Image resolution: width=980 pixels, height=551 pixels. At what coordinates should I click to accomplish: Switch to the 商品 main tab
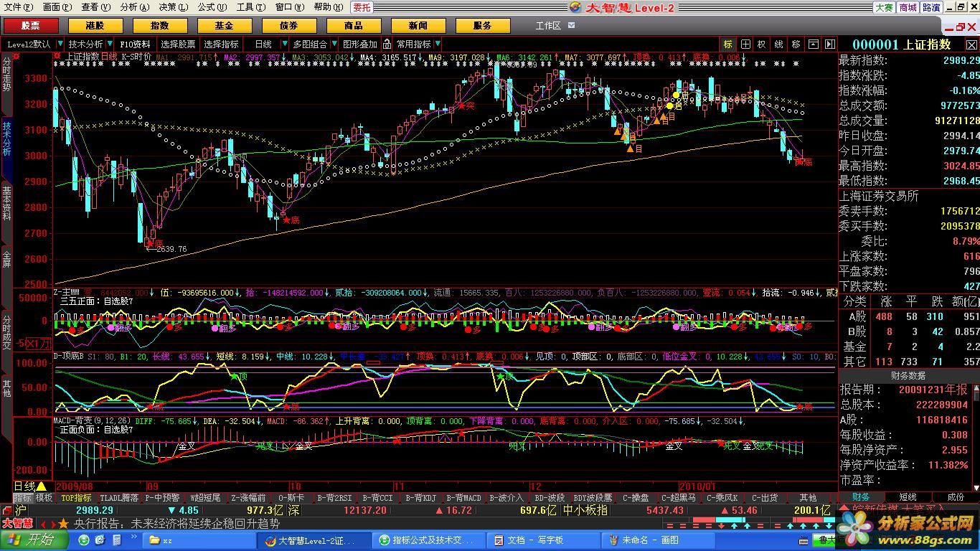[354, 25]
